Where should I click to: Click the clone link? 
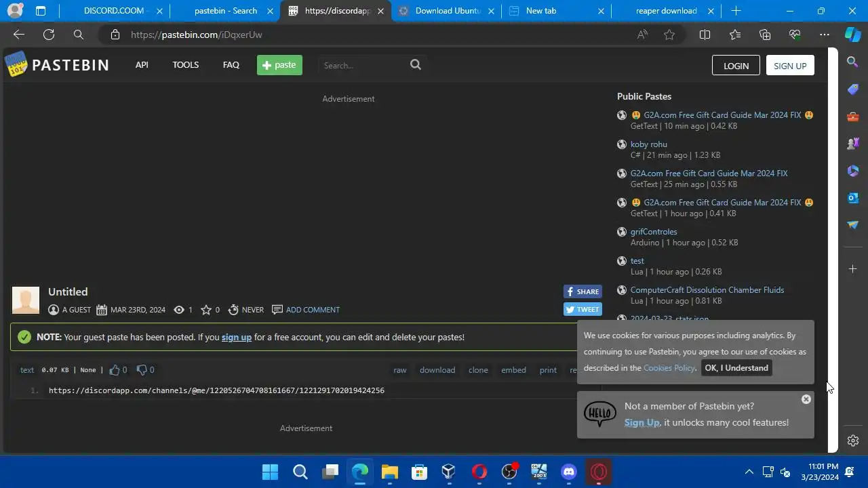coord(478,370)
